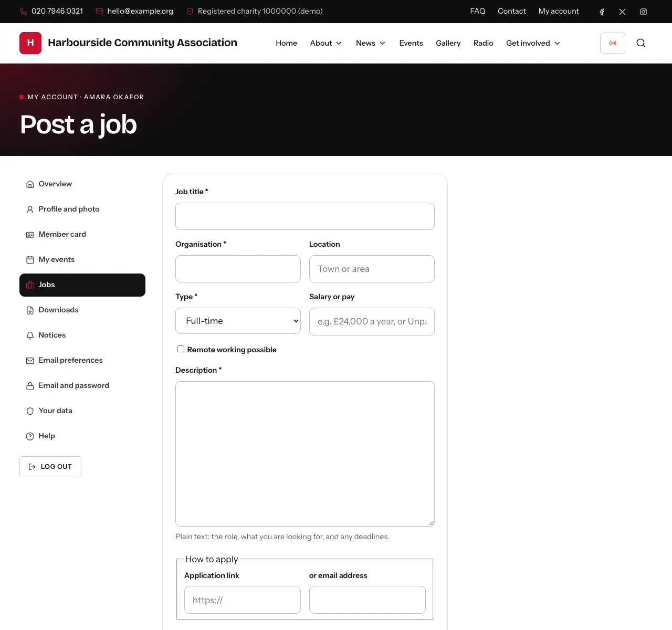The image size is (672, 630).
Task: Click into the Description text area
Action: (305, 454)
